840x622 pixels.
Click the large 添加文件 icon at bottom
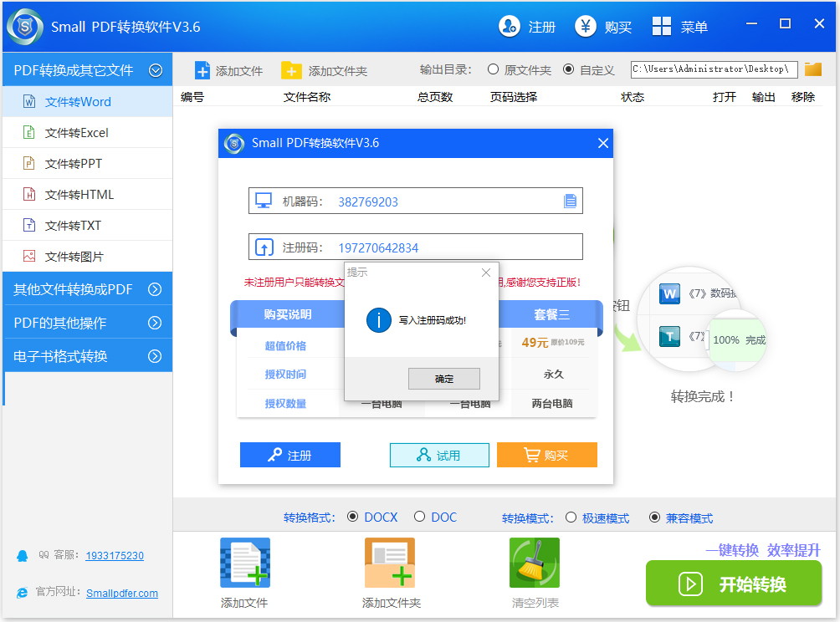tap(245, 563)
